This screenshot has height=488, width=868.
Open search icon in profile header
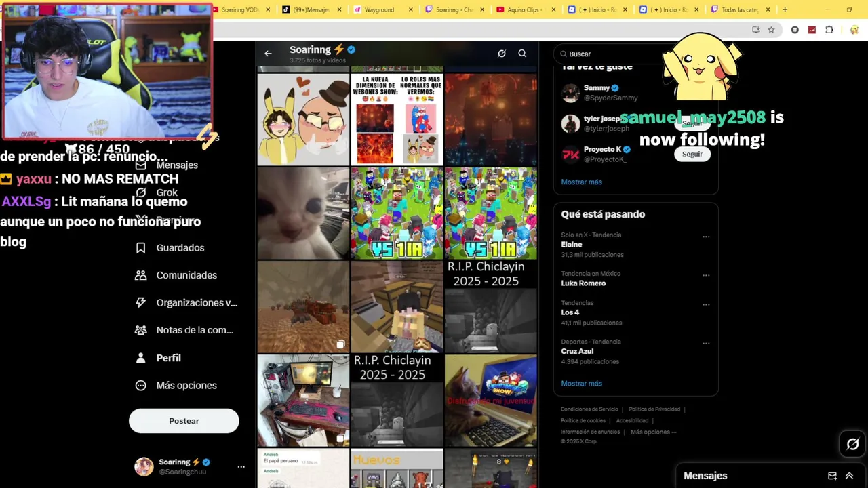(522, 54)
